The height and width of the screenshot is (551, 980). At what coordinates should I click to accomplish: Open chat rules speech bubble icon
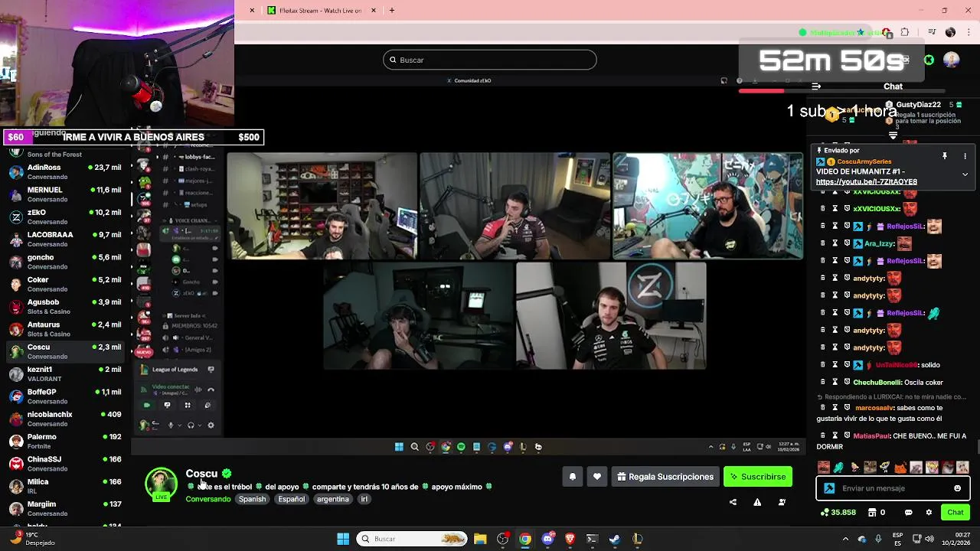click(910, 512)
